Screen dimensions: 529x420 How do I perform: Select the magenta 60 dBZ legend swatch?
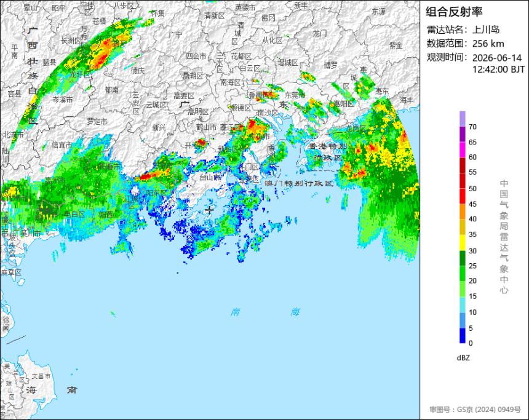point(462,150)
